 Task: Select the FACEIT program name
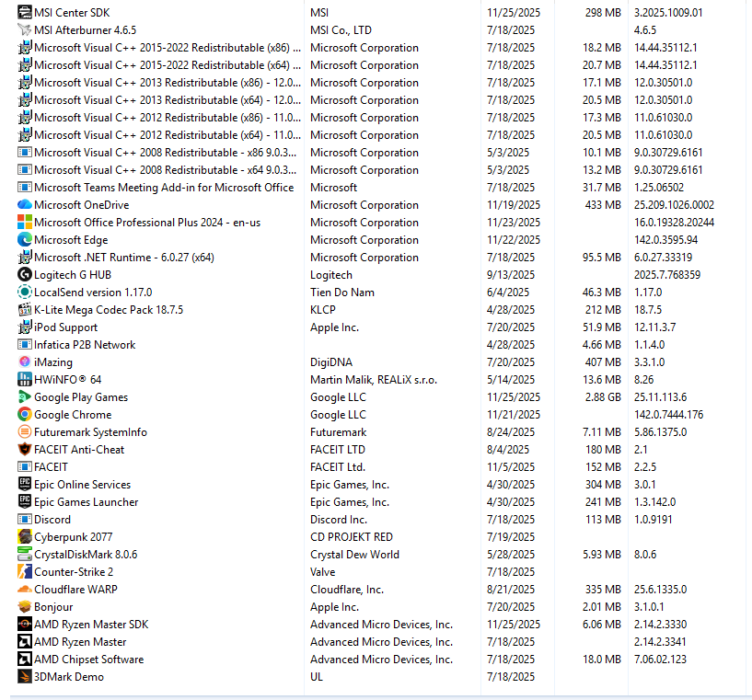pos(51,467)
